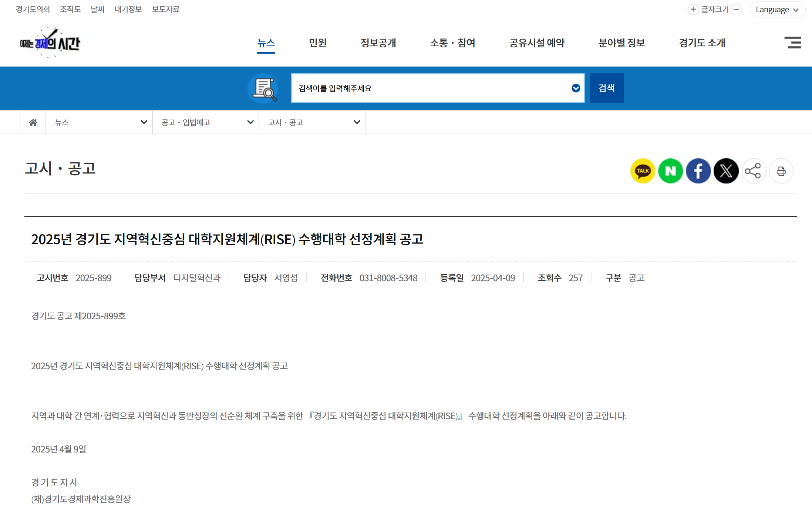Viewport: 812px width, 532px height.
Task: Go home via the breadcrumb house icon
Action: click(x=33, y=122)
